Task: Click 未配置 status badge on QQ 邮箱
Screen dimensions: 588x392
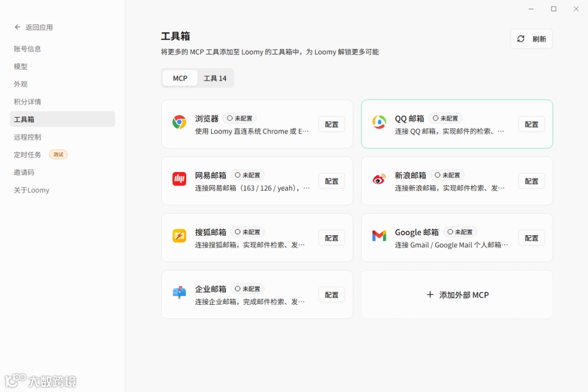Action: (x=445, y=118)
